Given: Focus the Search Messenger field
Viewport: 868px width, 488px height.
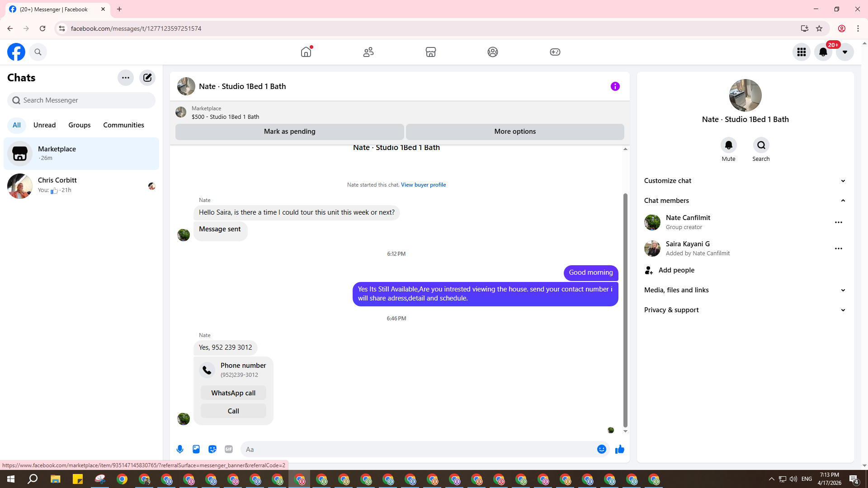Looking at the screenshot, I should [x=81, y=100].
